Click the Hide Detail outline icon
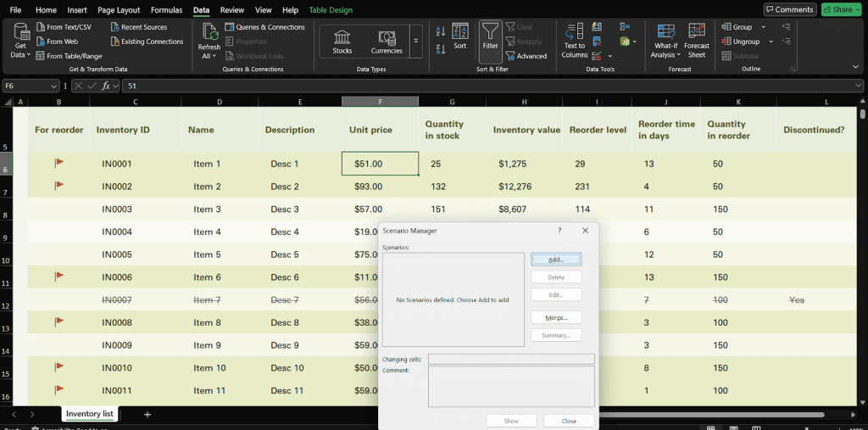 click(x=786, y=41)
